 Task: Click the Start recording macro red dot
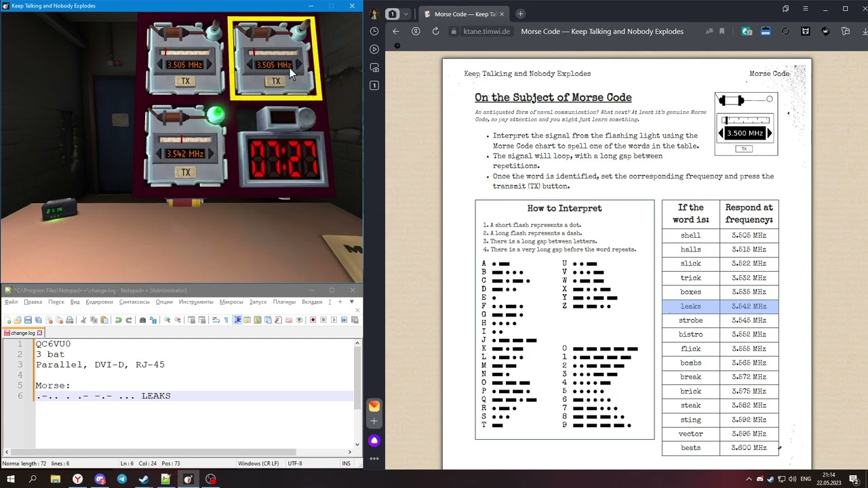pos(313,320)
